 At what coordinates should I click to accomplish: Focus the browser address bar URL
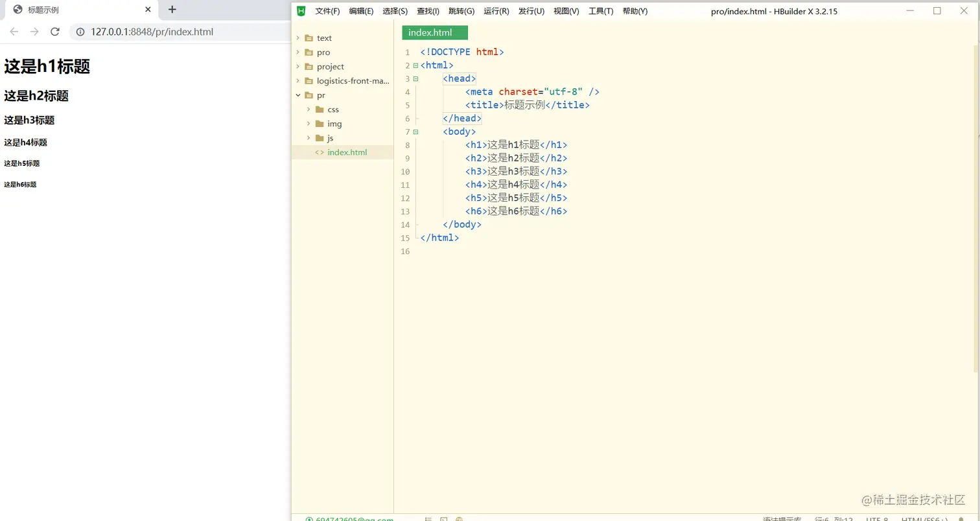(152, 32)
